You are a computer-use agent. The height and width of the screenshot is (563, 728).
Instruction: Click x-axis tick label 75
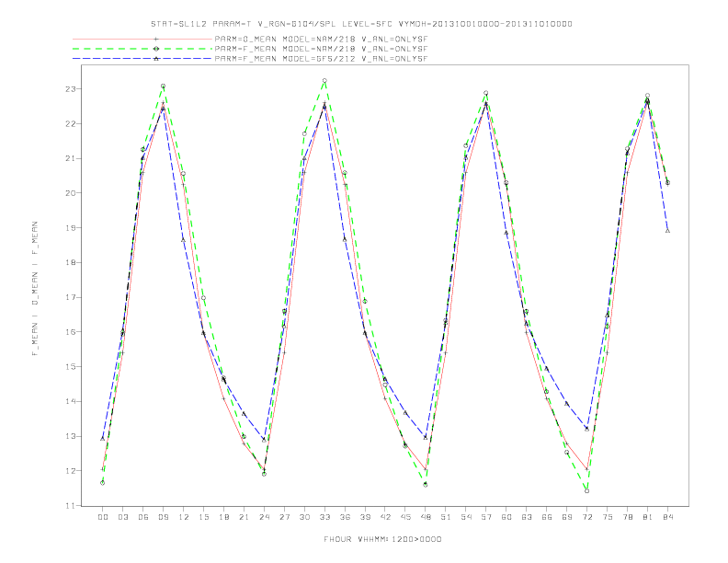pyautogui.click(x=608, y=517)
